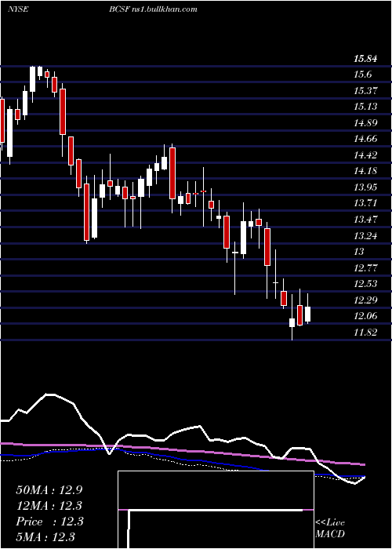The image size is (392, 549).
Task: Click the 15.37 price axis label
Action: (365, 91)
